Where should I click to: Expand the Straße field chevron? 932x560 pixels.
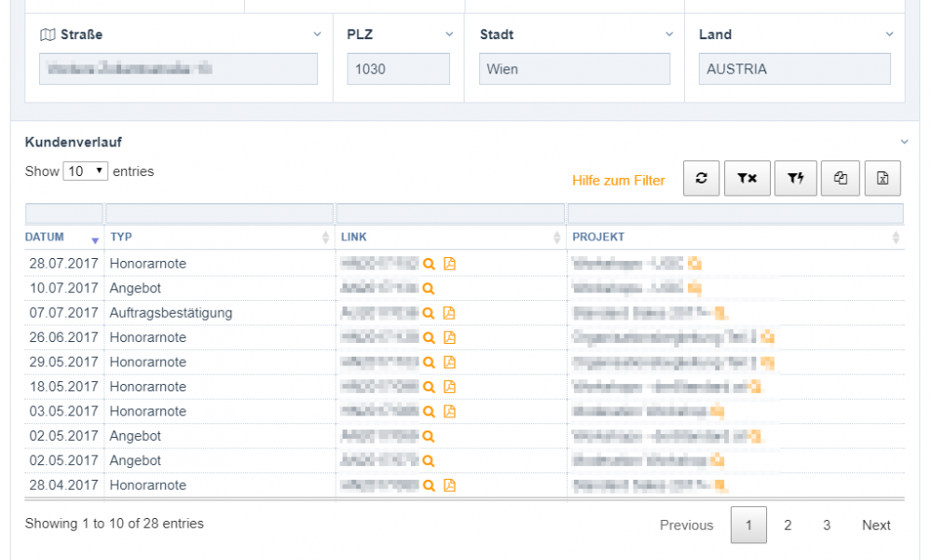[318, 34]
